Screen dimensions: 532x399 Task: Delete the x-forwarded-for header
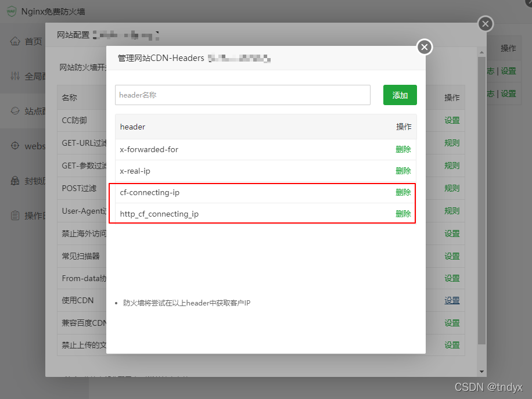click(x=403, y=149)
